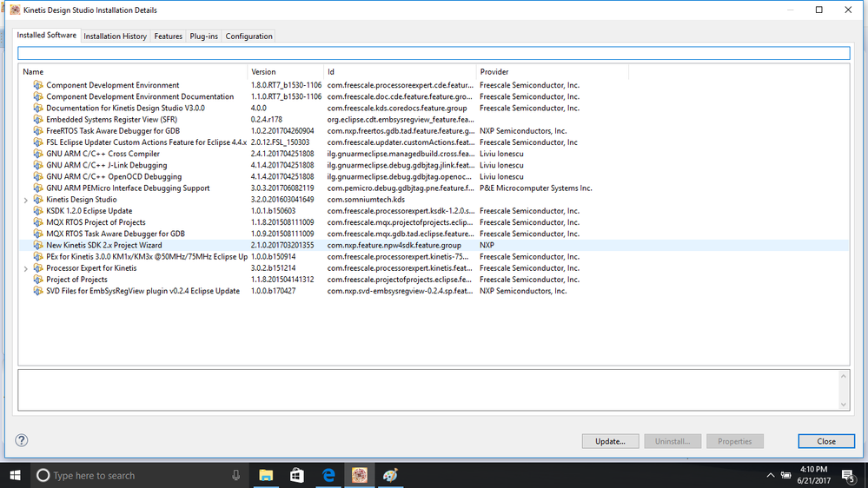Open the help question mark icon
868x488 pixels.
point(21,440)
